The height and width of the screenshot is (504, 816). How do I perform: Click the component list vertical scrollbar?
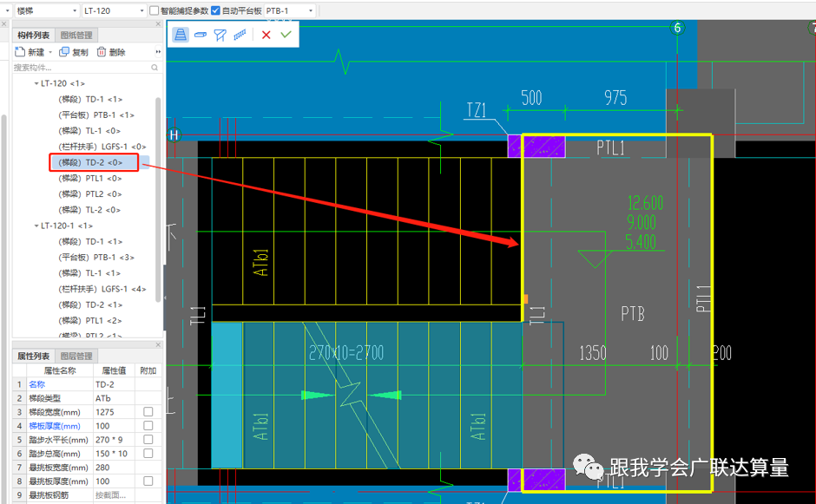coord(158,199)
